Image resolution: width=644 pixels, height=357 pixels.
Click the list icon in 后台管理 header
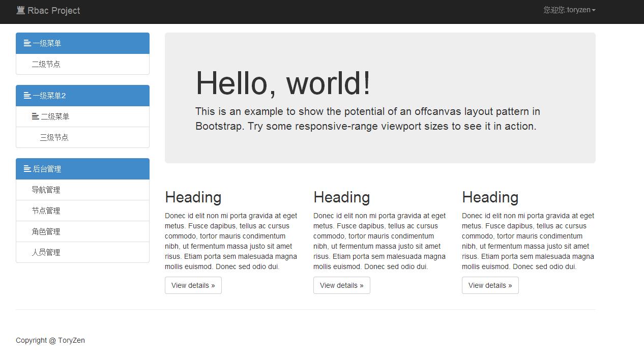point(27,169)
